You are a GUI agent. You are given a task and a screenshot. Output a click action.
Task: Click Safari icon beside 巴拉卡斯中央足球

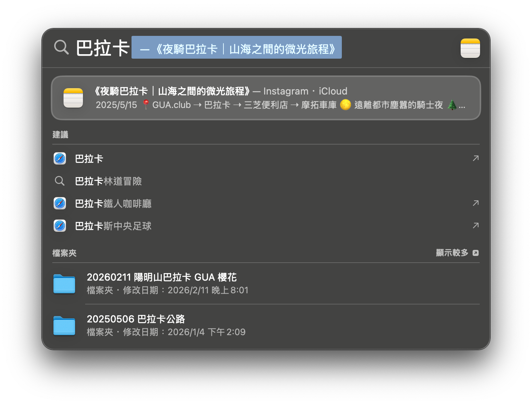(60, 226)
